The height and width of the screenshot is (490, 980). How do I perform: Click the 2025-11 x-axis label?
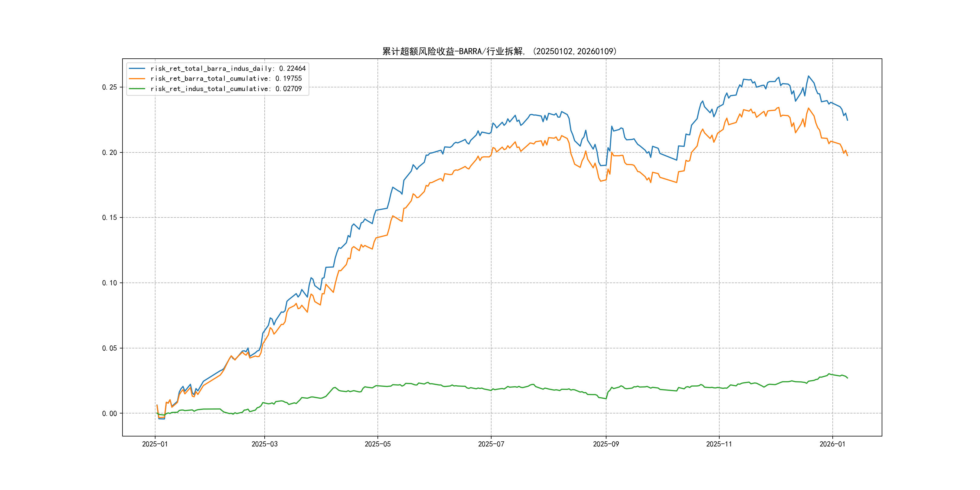pyautogui.click(x=719, y=444)
